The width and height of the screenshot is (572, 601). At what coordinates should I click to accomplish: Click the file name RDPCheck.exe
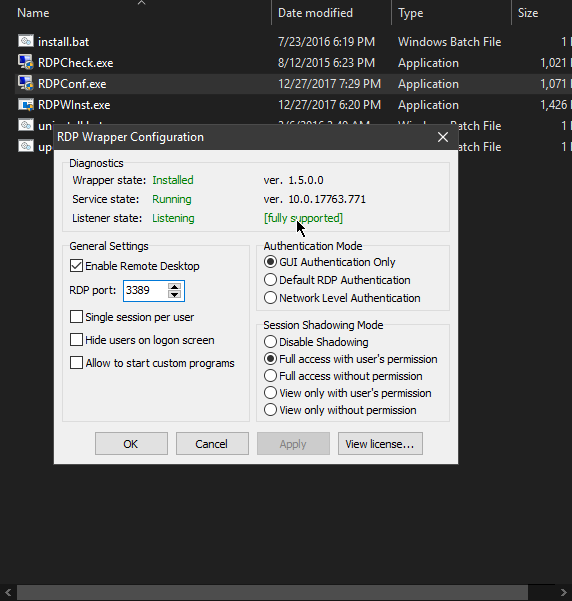click(x=76, y=63)
